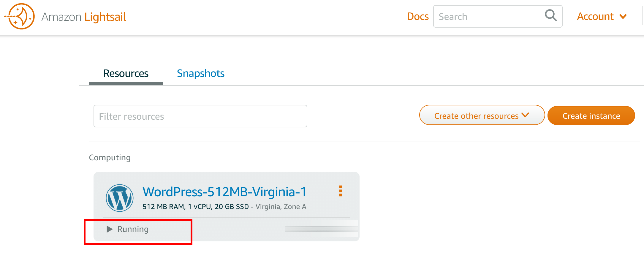Click the chevron next to Account
Viewport: 644px width, 277px height.
tap(623, 17)
